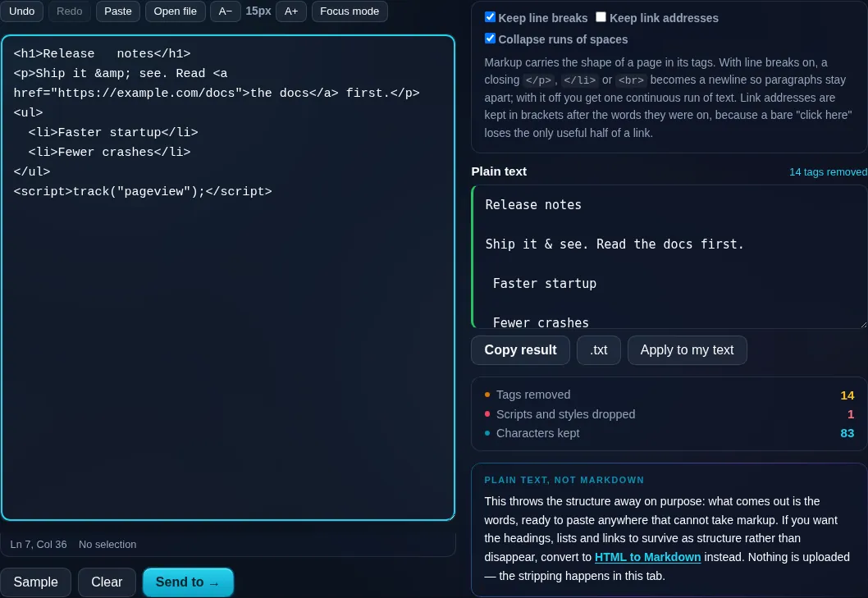Download the output as .txt
This screenshot has height=598, width=868.
(x=598, y=350)
